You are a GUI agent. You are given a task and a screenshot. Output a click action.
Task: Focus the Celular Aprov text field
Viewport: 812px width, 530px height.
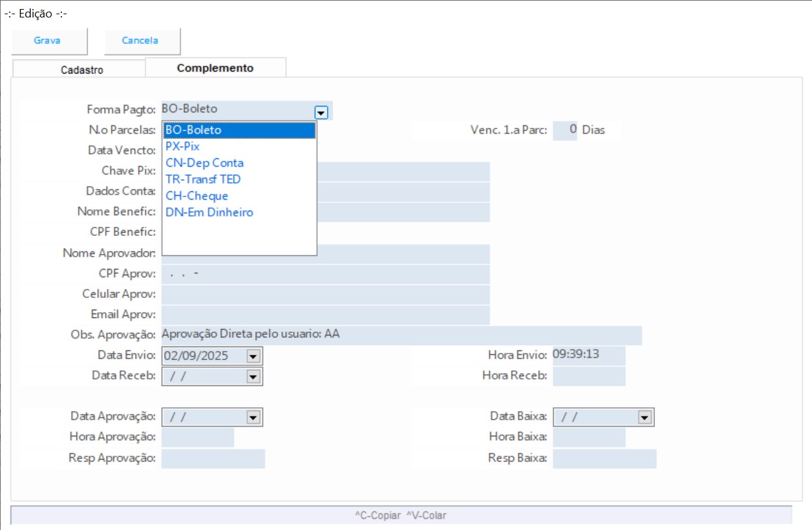click(x=325, y=294)
